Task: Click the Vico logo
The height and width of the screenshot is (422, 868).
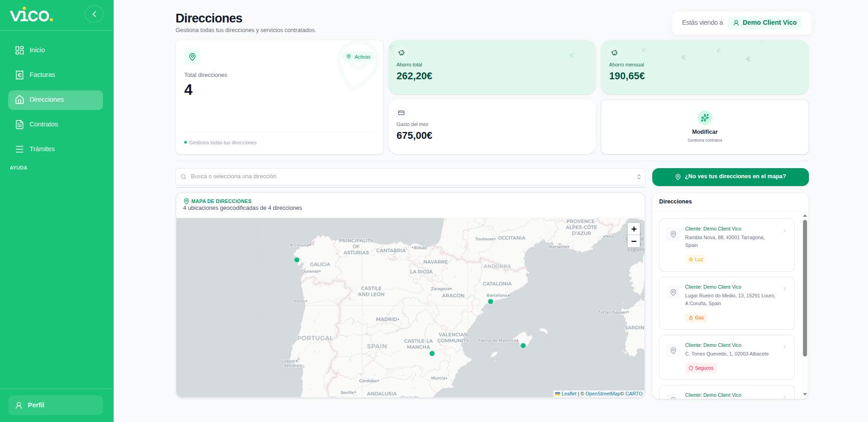Action: [x=32, y=15]
